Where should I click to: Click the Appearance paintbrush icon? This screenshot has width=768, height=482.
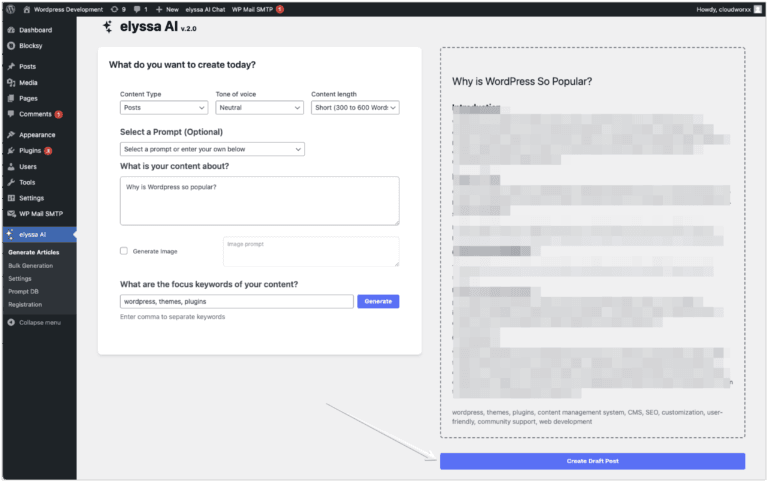coord(11,134)
